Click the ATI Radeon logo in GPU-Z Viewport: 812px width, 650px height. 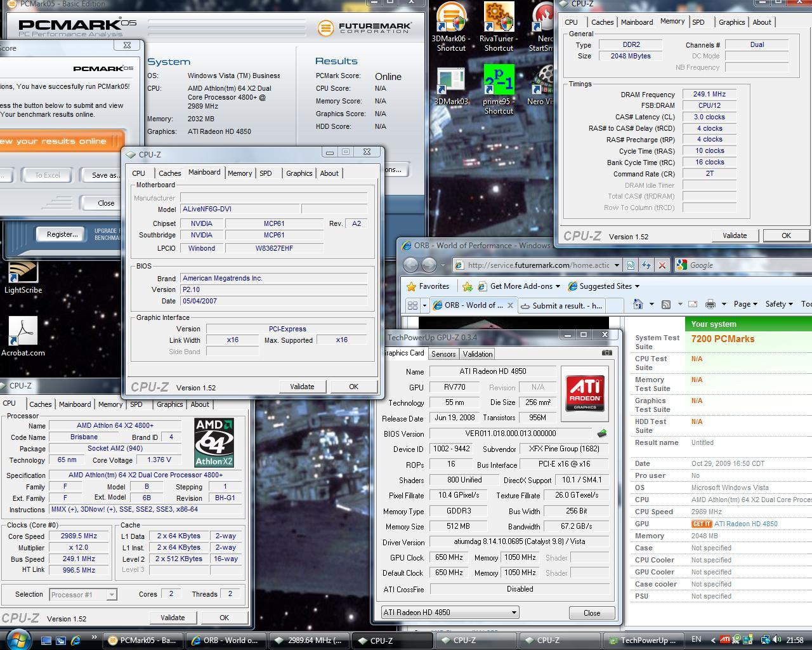[x=584, y=394]
